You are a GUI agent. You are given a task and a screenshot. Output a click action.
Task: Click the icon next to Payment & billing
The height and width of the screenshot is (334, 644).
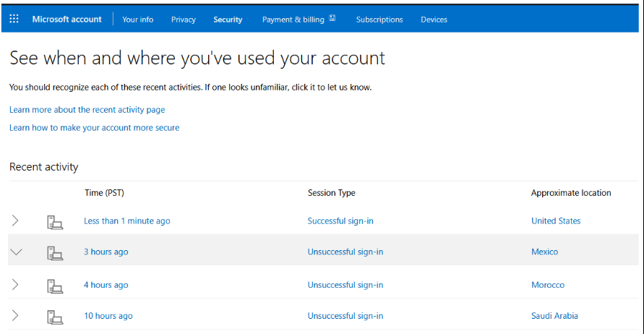click(332, 18)
